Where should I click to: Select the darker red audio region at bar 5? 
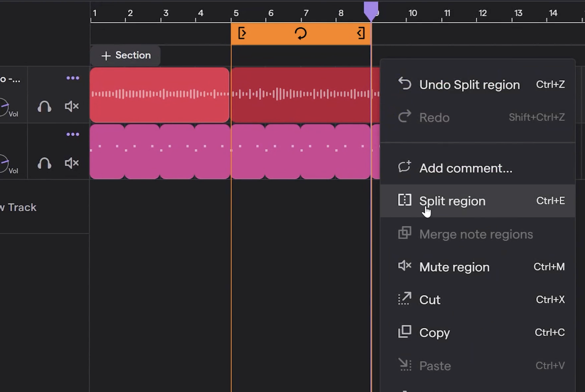tap(305, 94)
